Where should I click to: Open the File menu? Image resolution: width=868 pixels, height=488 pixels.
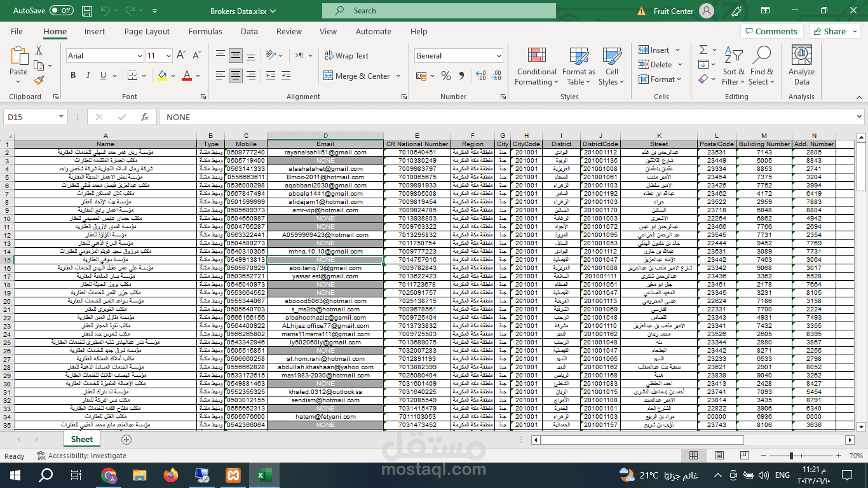tap(17, 31)
